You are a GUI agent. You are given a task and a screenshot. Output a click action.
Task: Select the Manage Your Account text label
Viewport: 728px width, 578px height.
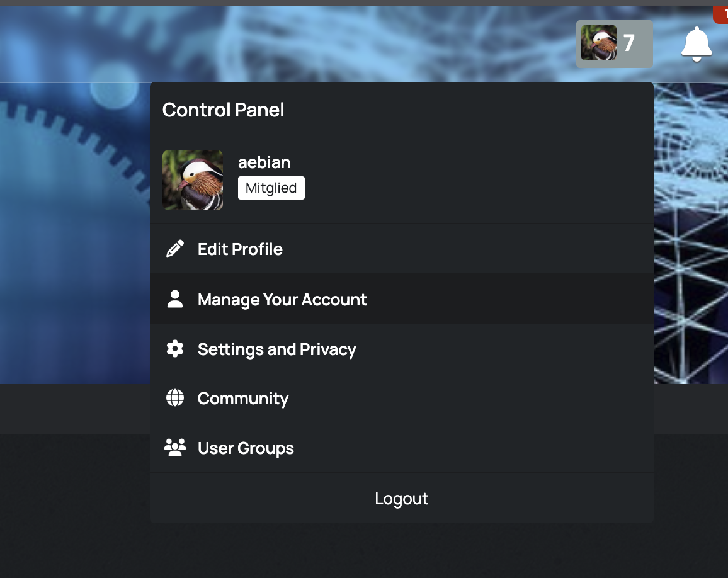tap(282, 300)
